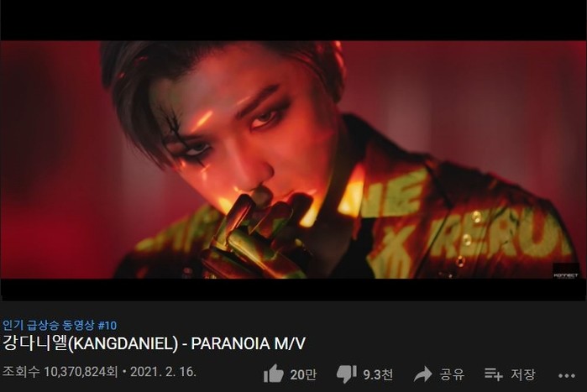The width and height of the screenshot is (587, 392).
Task: Click the 2021. 2. 16. upload date
Action: pyautogui.click(x=163, y=372)
